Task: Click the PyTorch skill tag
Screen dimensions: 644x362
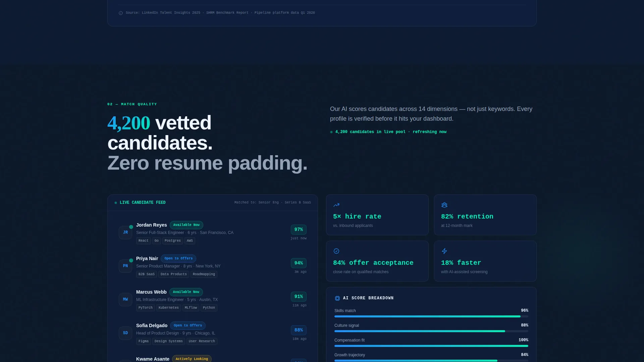Action: click(x=146, y=308)
